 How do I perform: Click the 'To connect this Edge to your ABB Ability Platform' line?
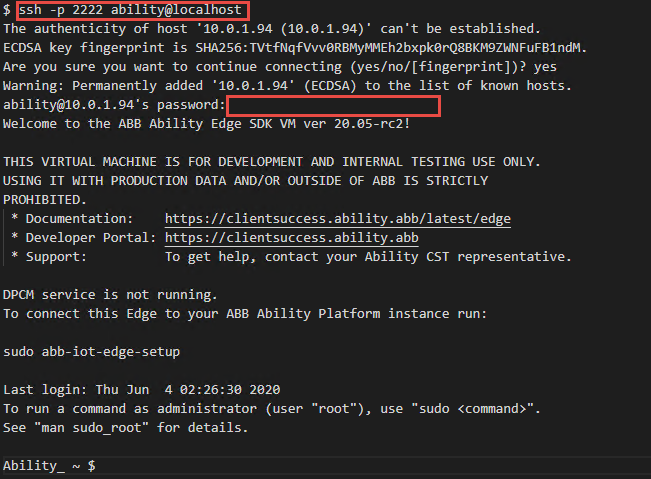[x=245, y=314]
